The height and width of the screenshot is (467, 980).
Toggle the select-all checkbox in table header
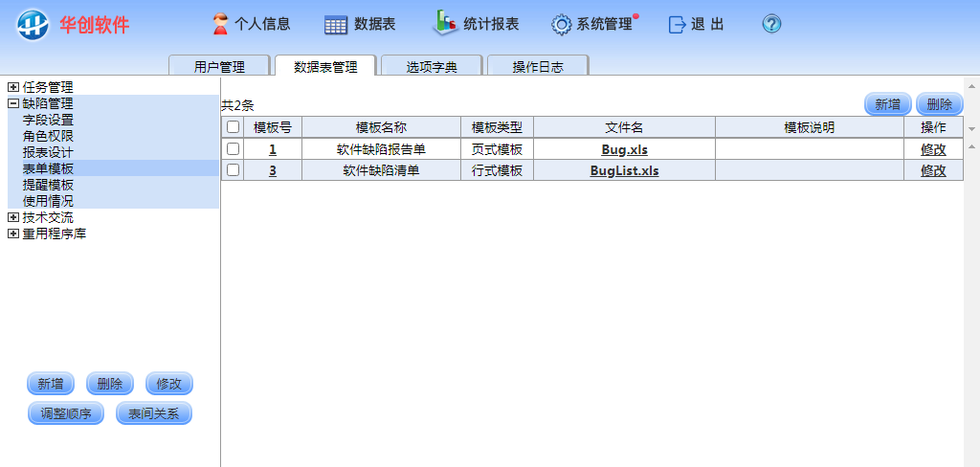click(x=233, y=127)
